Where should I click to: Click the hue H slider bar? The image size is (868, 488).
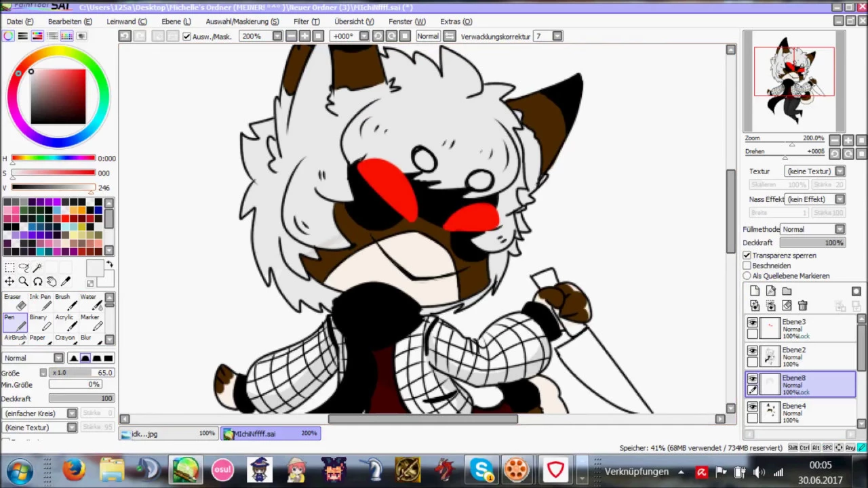53,159
